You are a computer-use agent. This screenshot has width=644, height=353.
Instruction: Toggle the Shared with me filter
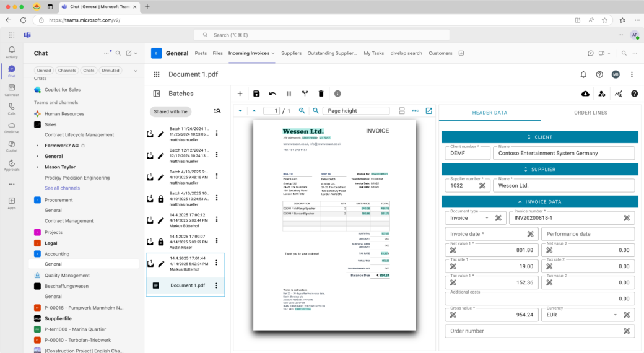[170, 111]
